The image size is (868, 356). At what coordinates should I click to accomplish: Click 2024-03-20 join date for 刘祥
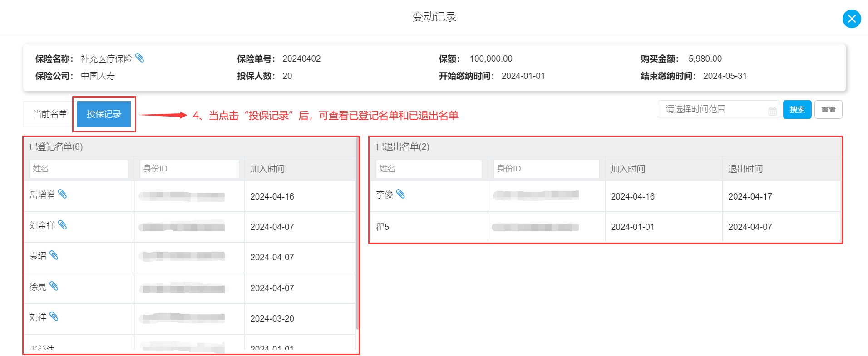[x=272, y=318]
